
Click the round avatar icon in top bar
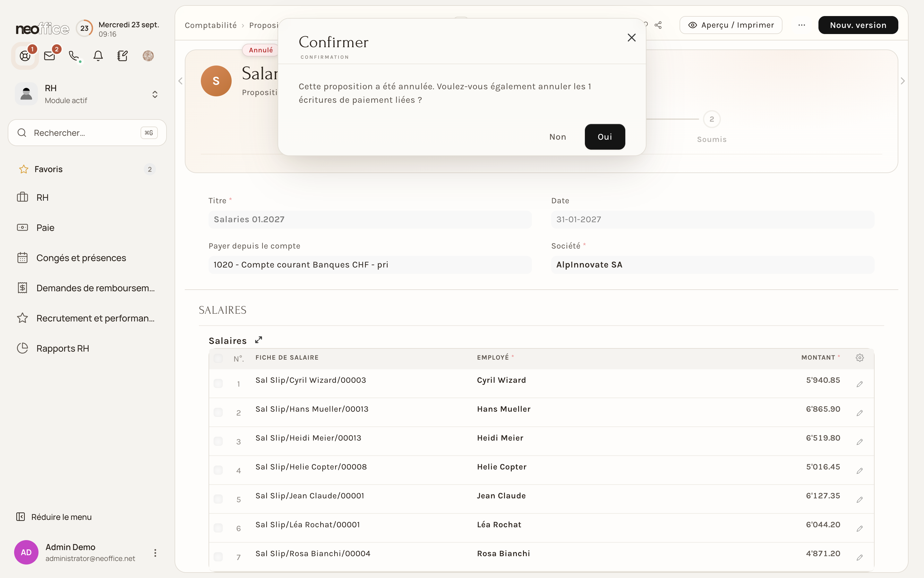pyautogui.click(x=148, y=56)
